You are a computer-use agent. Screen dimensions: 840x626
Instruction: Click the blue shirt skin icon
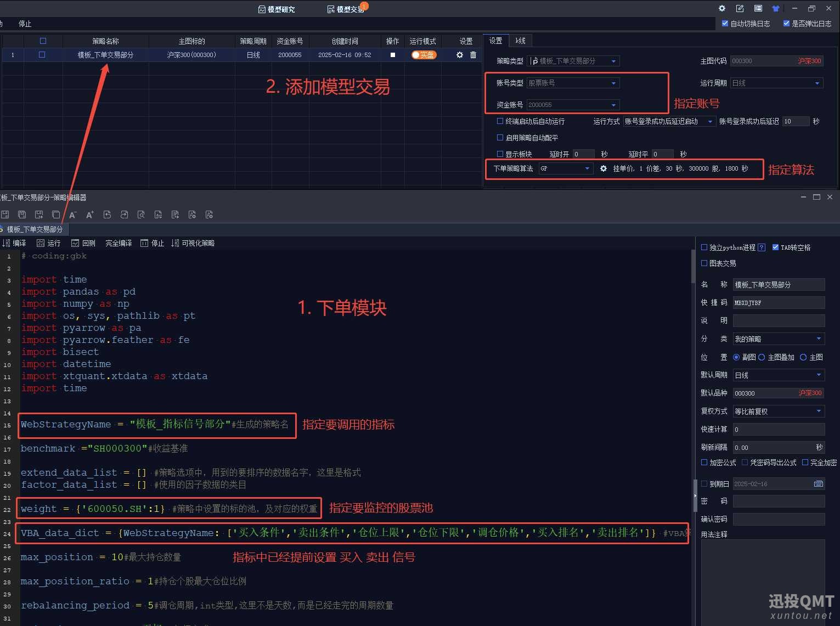pos(775,8)
